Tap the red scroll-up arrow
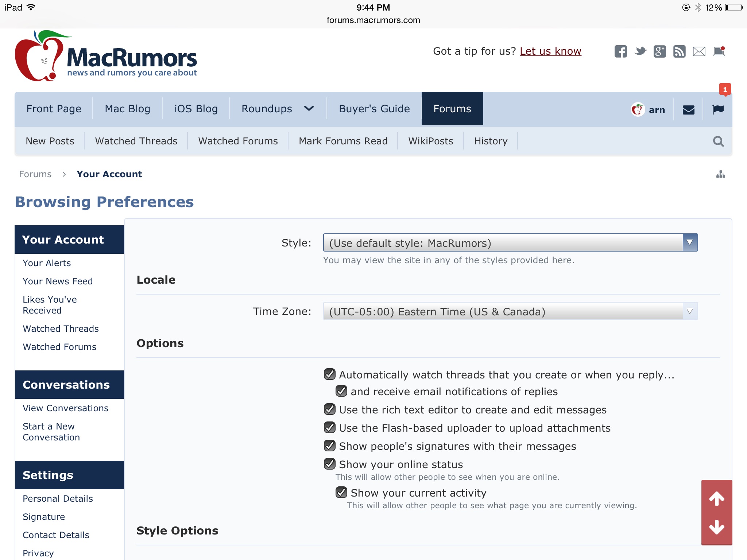The width and height of the screenshot is (747, 560). [x=717, y=499]
